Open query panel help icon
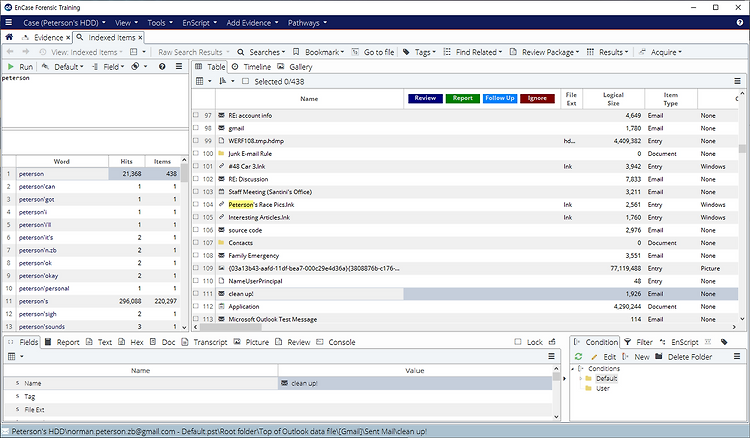The image size is (750, 438). pos(162,66)
